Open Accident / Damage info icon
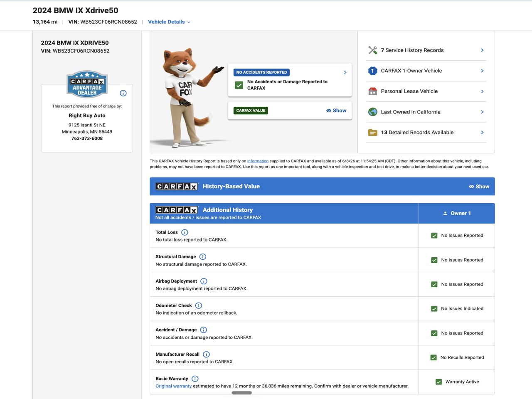The height and width of the screenshot is (399, 532). [203, 330]
